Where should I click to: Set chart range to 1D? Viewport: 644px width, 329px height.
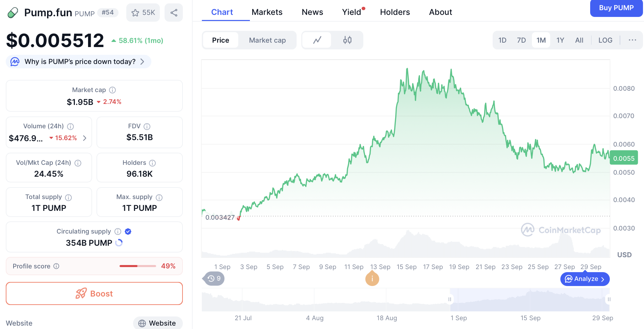coord(502,40)
